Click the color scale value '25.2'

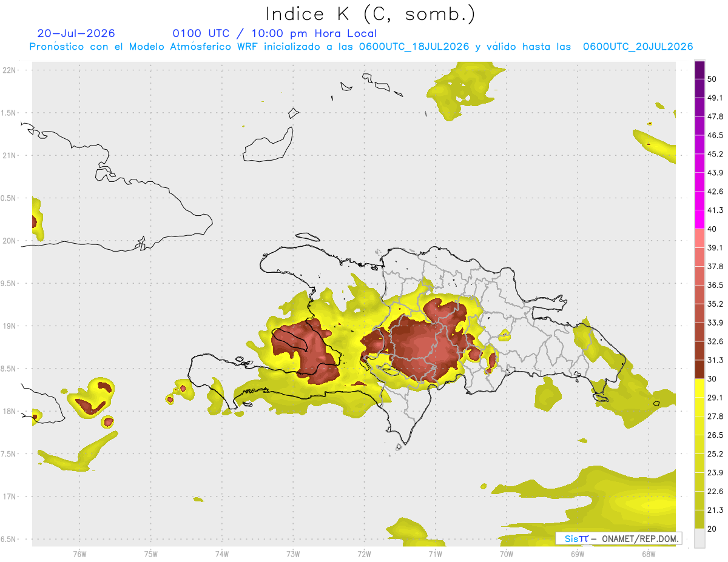click(715, 454)
